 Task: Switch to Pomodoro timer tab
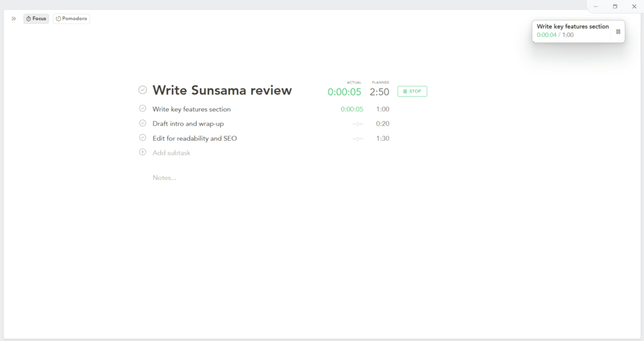click(71, 18)
